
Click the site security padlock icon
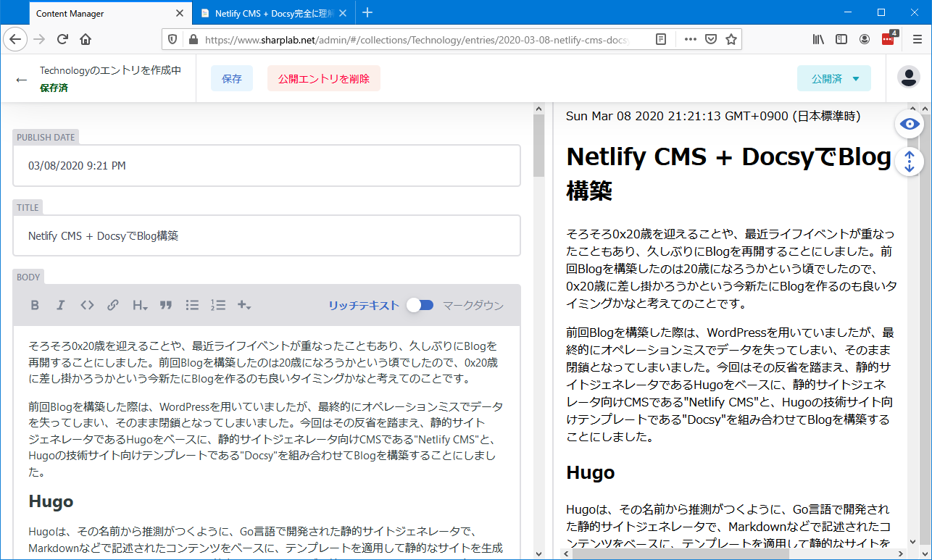pyautogui.click(x=192, y=39)
